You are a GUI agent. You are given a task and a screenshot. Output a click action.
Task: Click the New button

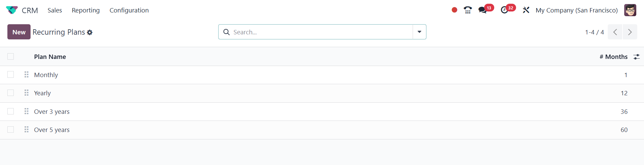(x=19, y=32)
